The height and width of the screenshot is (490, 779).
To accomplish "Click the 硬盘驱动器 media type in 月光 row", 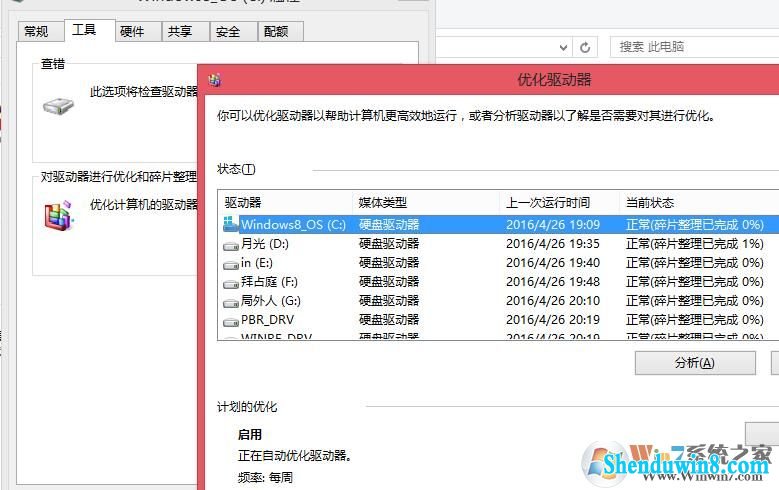I will (389, 244).
